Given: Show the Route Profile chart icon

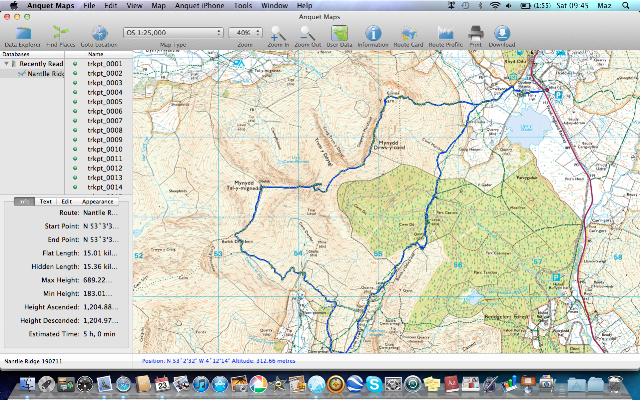Looking at the screenshot, I should click(445, 33).
